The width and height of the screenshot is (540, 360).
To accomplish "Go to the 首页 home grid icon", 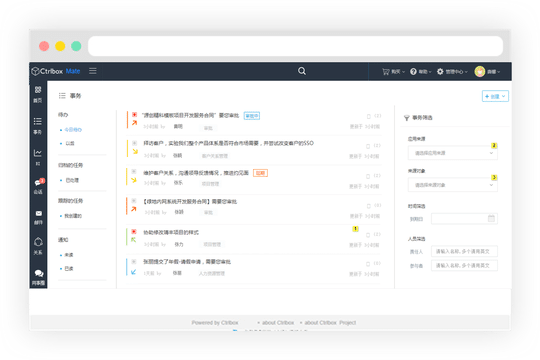I will (38, 94).
